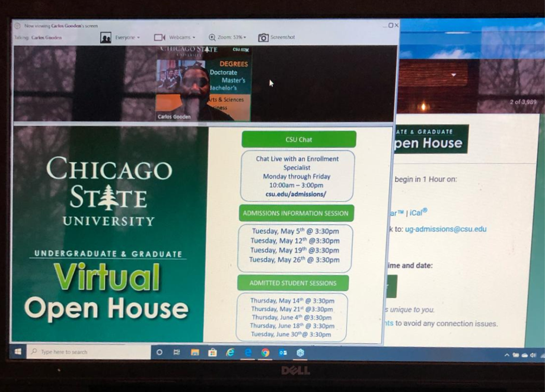Screen dimensions: 545x392
Task: Click the Chicago State University logo on the slide
Action: 109,191
